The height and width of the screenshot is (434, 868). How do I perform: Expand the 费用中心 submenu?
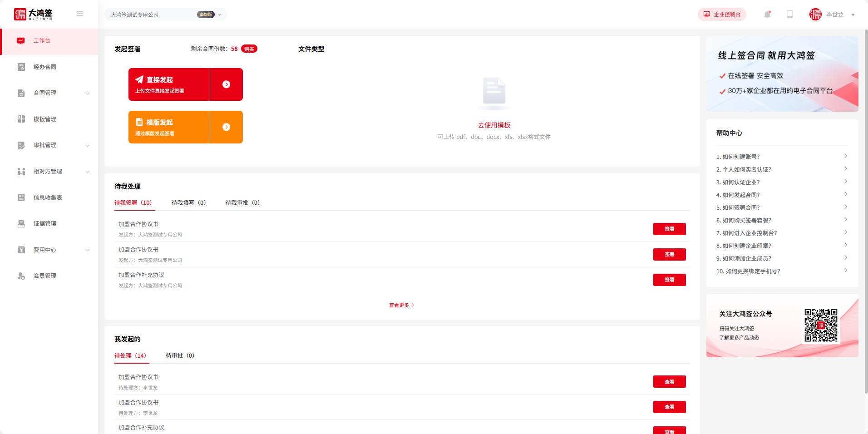(x=88, y=250)
